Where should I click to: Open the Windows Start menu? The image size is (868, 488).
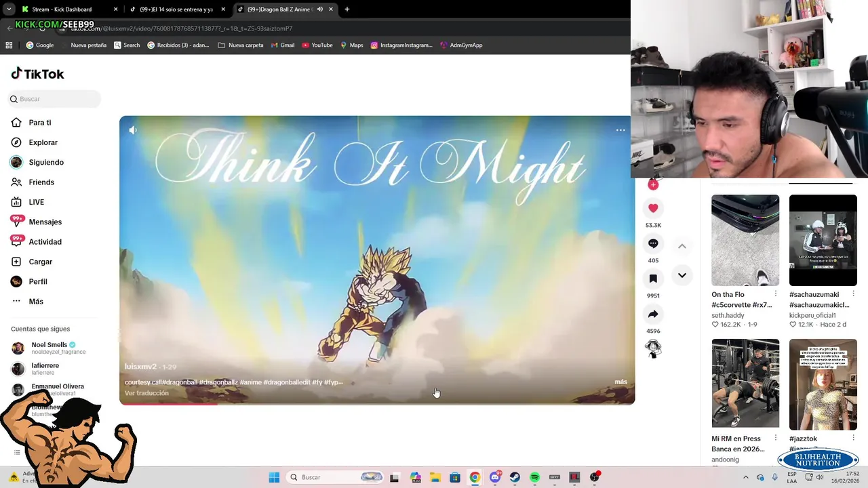point(274,477)
